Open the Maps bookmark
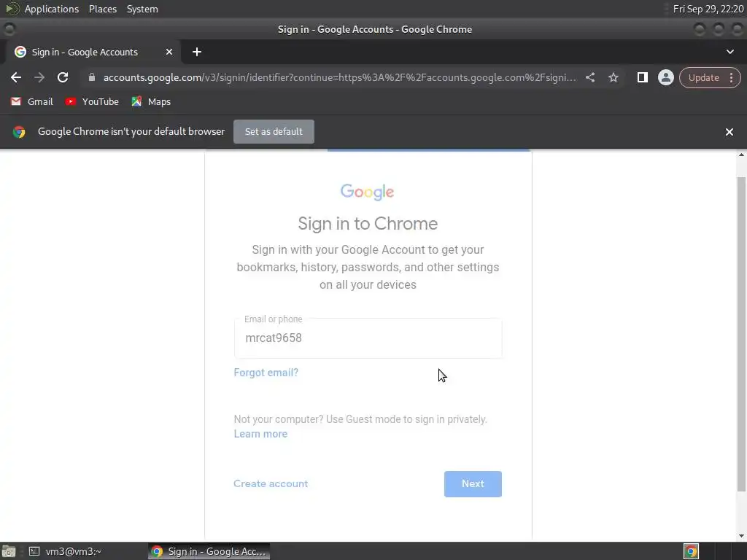This screenshot has width=747, height=560. (x=152, y=102)
